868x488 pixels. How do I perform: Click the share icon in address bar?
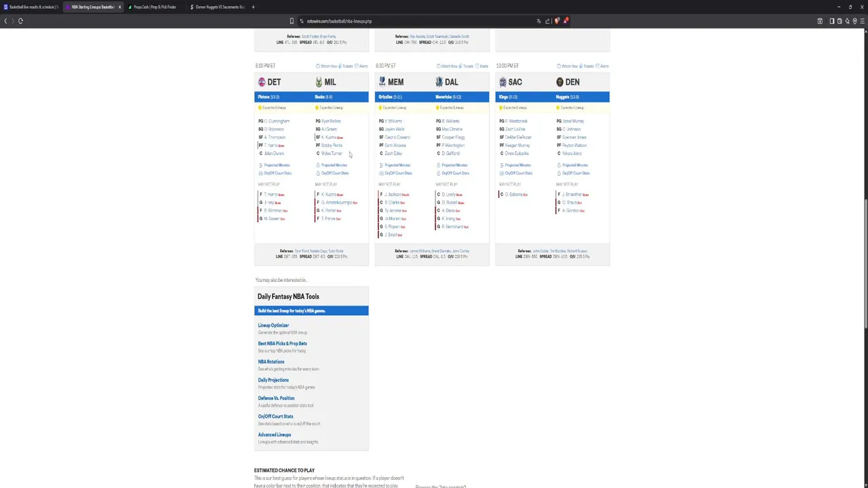[x=547, y=21]
